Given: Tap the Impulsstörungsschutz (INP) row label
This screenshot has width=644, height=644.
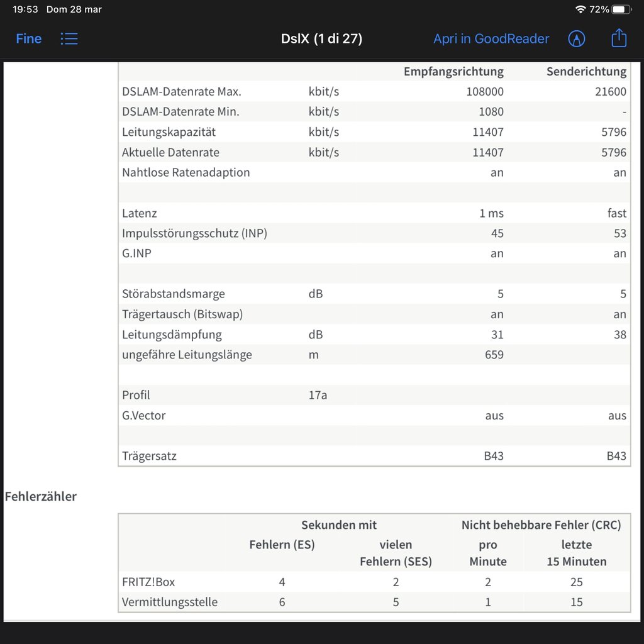Looking at the screenshot, I should pyautogui.click(x=194, y=233).
